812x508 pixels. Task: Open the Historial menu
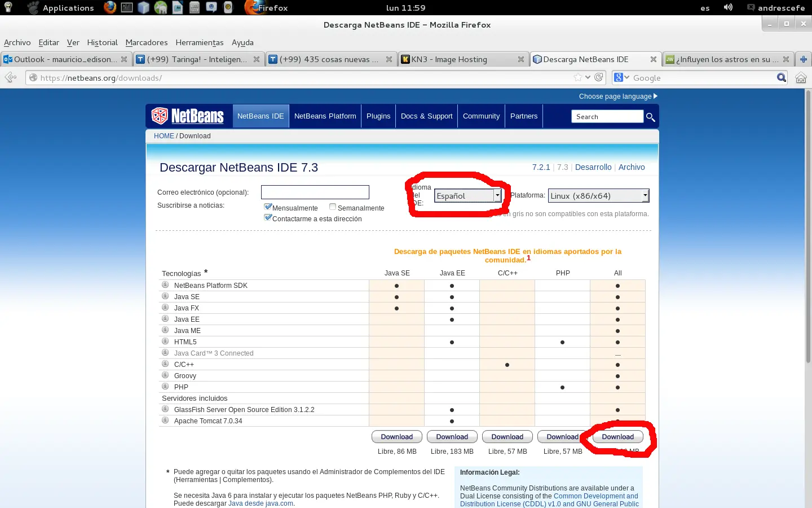[x=102, y=42]
